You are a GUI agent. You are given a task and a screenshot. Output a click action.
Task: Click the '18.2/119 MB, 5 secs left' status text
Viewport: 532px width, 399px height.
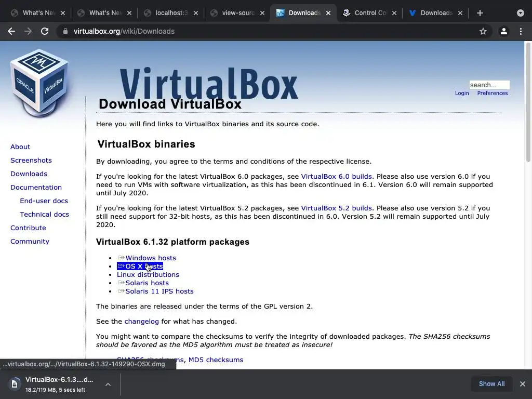tap(55, 390)
